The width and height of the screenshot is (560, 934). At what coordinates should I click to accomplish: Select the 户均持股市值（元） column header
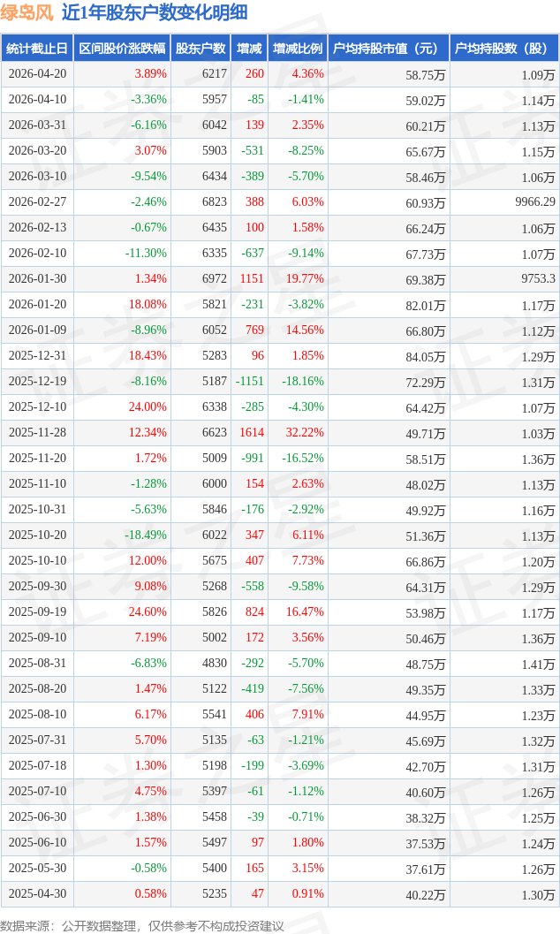click(388, 49)
